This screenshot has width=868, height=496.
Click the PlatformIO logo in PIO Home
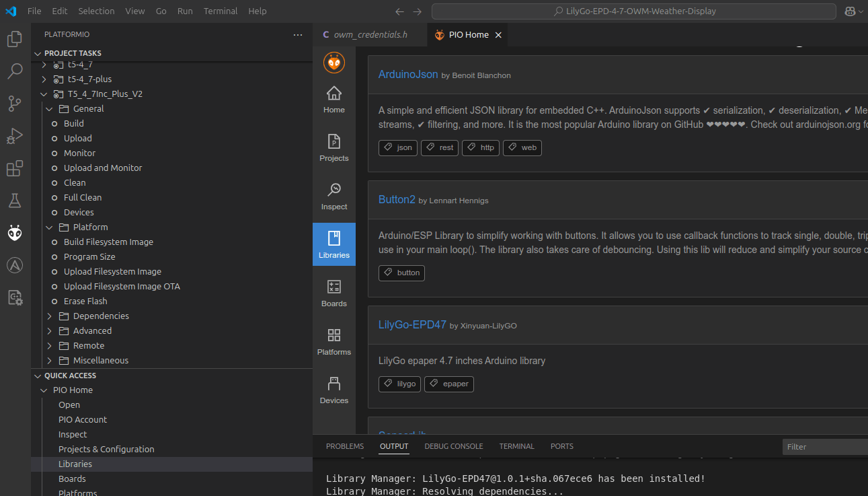pos(334,63)
